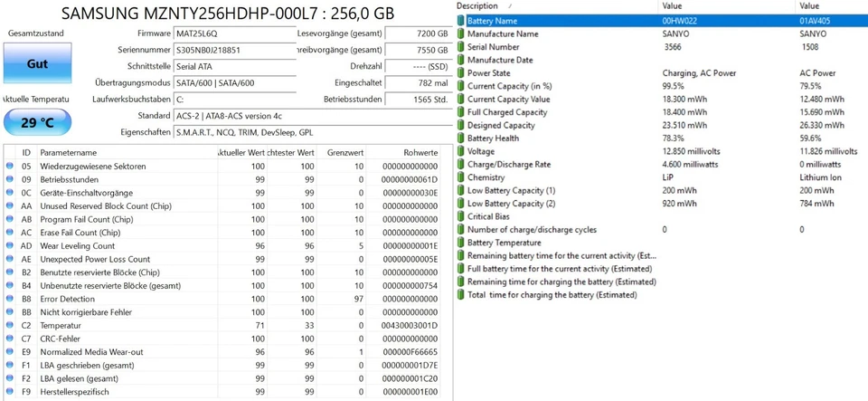868x401 pixels.
Task: Click the status dot for Geräte-Einschaltvorgänge
Action: pyautogui.click(x=9, y=193)
